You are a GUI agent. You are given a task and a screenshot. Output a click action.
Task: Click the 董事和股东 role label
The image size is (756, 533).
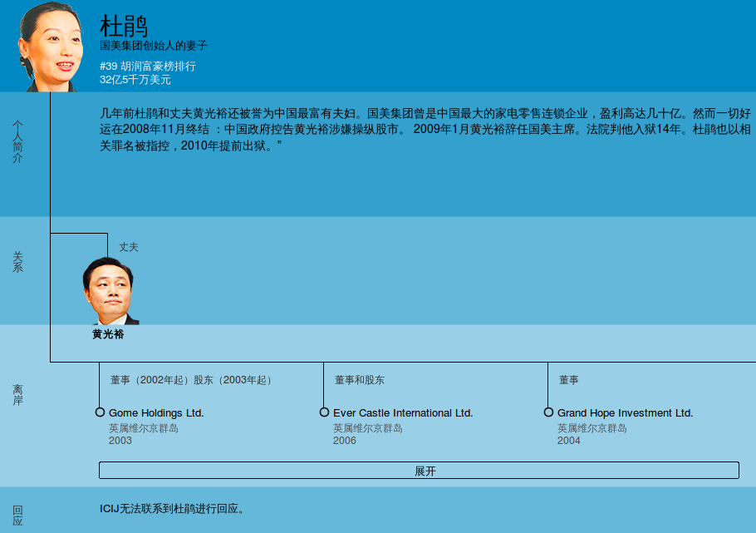(360, 380)
